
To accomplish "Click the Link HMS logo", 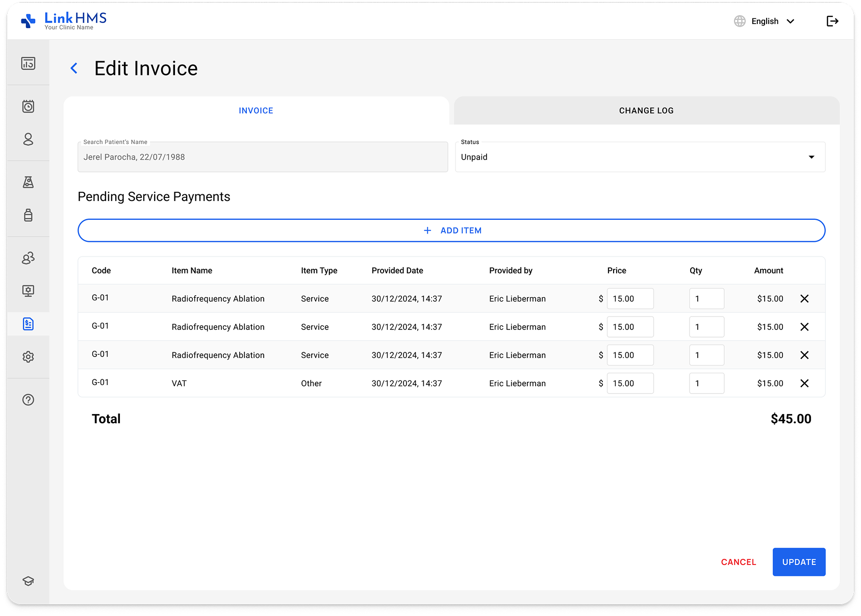I will (x=64, y=21).
